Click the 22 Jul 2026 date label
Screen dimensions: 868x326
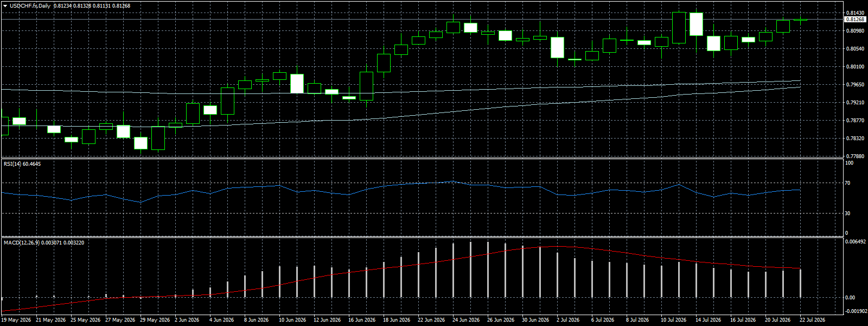coord(812,320)
